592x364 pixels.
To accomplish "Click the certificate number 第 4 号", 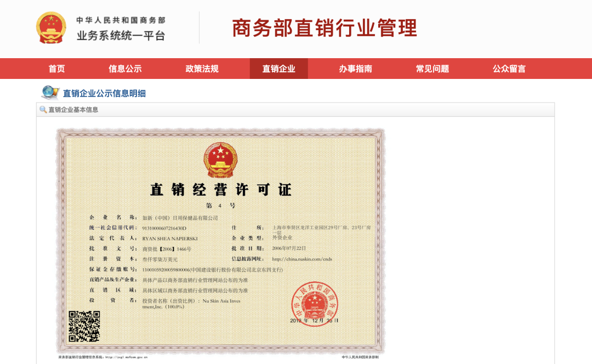I will coord(220,206).
